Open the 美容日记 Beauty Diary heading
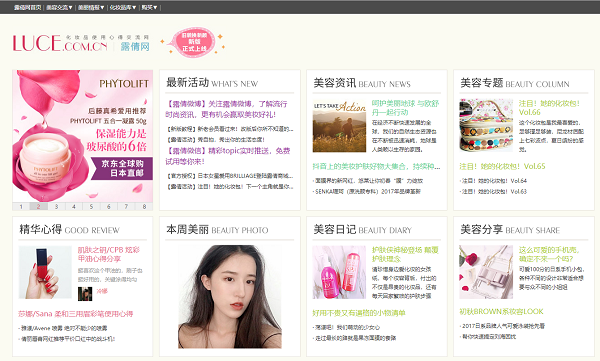The image size is (600, 361). pyautogui.click(x=362, y=230)
